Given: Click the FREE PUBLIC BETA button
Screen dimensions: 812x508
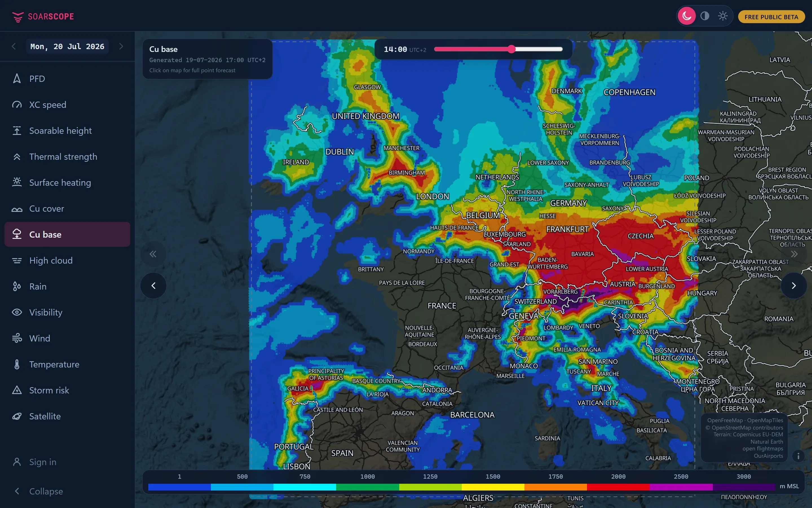Looking at the screenshot, I should coord(771,17).
